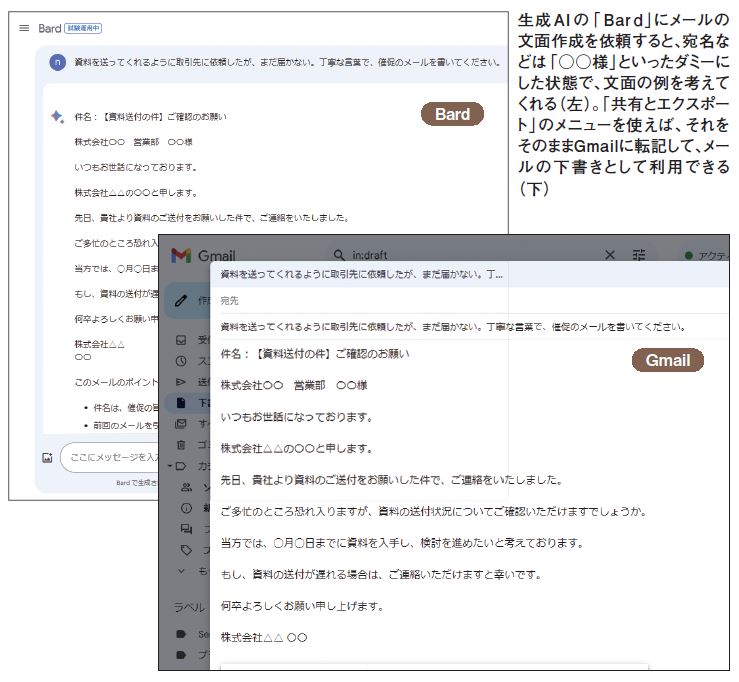Open the social people icon category
739x682 pixels.
click(x=187, y=487)
